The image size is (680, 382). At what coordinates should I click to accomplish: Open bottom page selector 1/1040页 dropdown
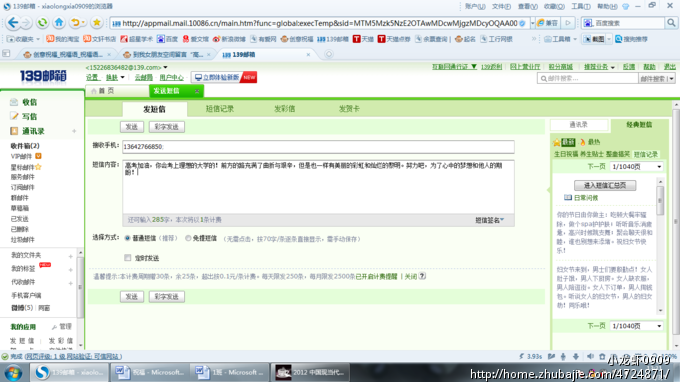636,326
